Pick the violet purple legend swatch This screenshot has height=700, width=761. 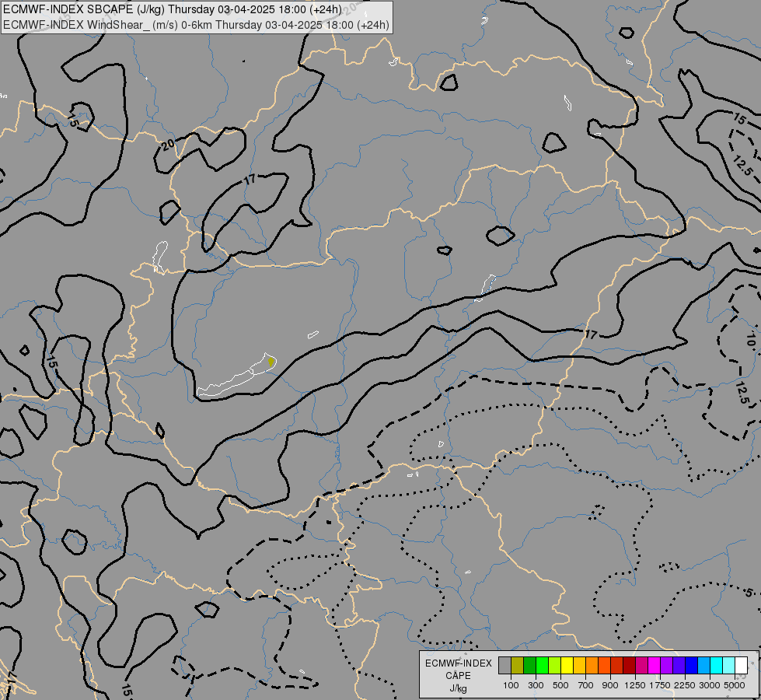[666, 666]
